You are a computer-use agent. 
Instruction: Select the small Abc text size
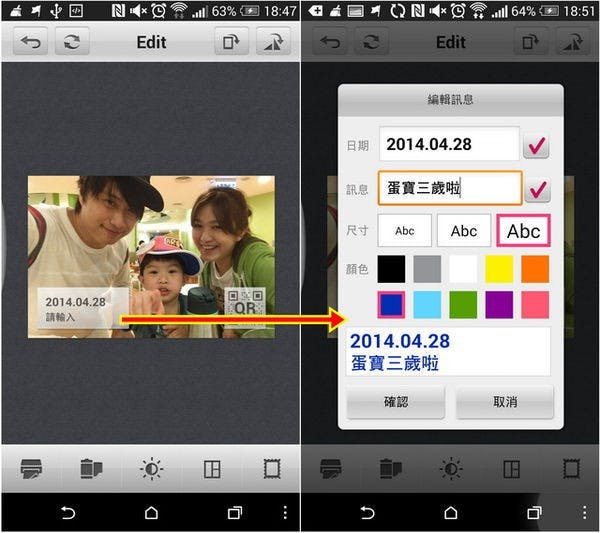[x=405, y=231]
